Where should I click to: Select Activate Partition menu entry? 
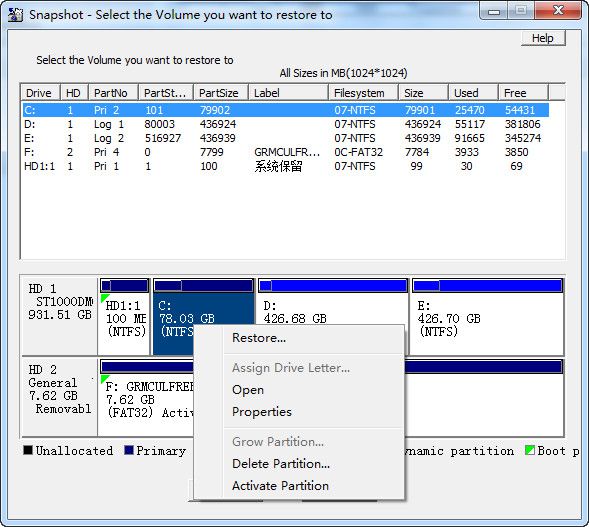click(x=280, y=486)
